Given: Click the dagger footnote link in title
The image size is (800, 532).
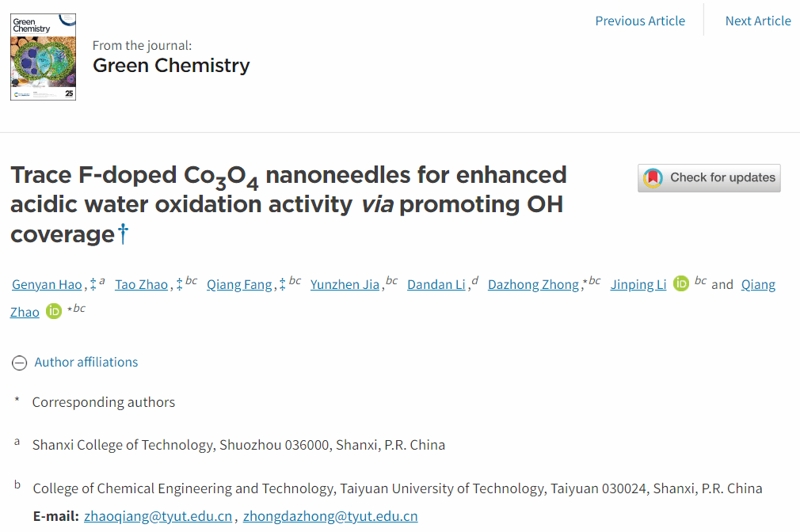Looking at the screenshot, I should [122, 234].
